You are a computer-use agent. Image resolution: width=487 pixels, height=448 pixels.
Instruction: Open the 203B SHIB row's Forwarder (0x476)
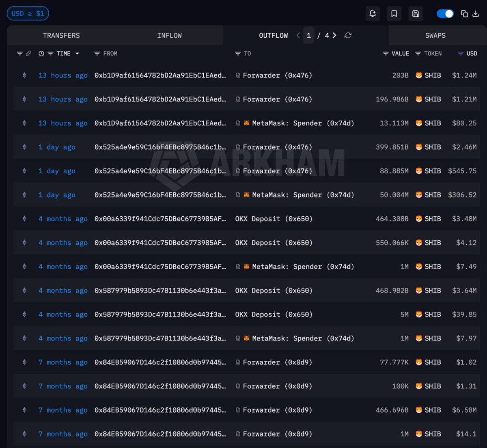(277, 75)
